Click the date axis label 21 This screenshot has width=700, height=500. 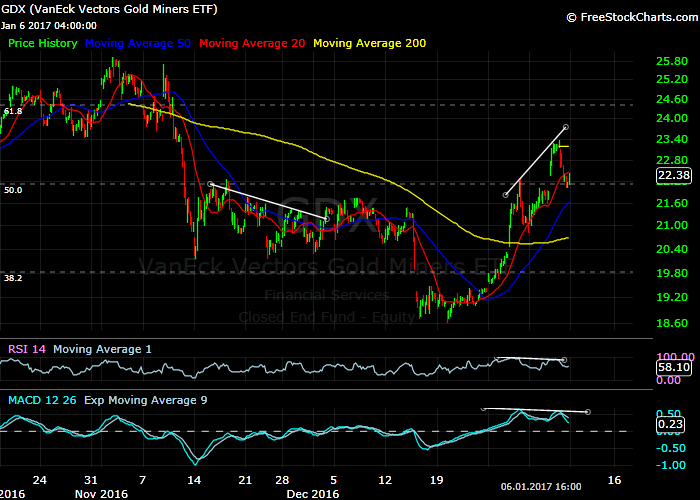[x=245, y=480]
